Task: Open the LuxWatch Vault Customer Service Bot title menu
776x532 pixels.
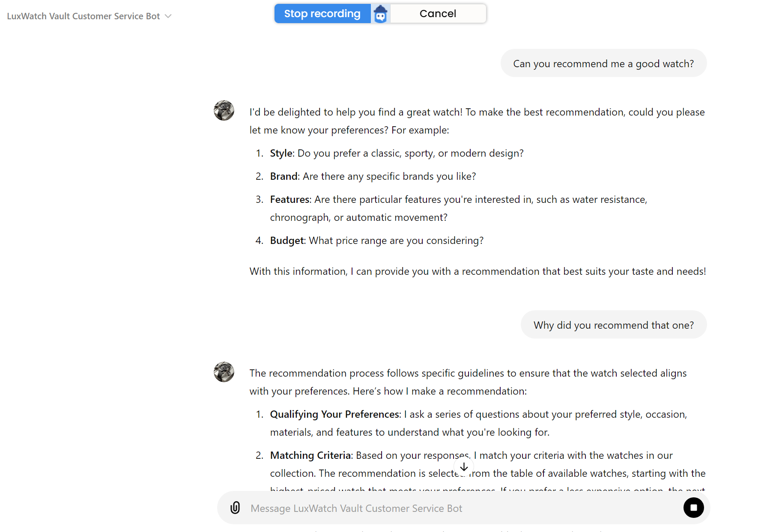Action: 84,16
